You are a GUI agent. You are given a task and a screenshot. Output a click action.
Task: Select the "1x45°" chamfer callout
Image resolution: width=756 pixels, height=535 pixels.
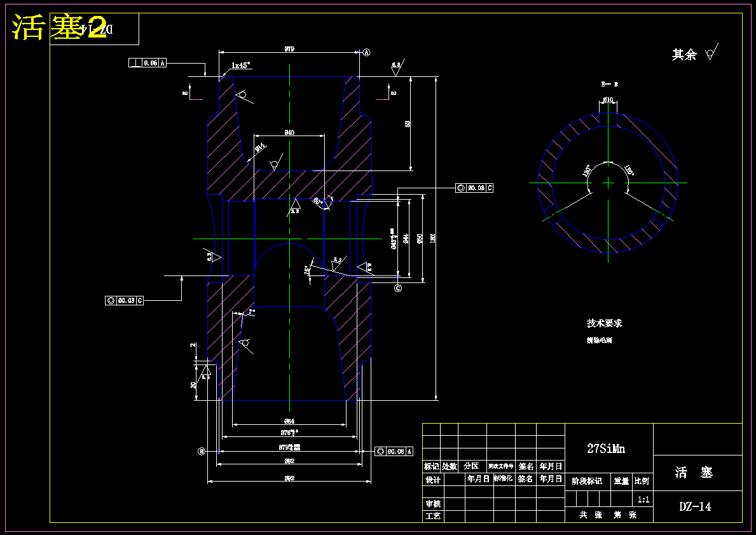click(x=241, y=65)
